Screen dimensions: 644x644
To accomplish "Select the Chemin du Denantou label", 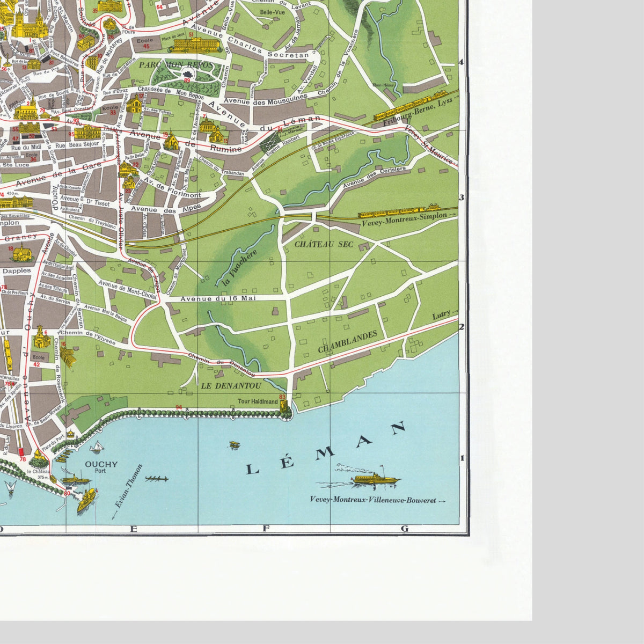I will [x=222, y=364].
